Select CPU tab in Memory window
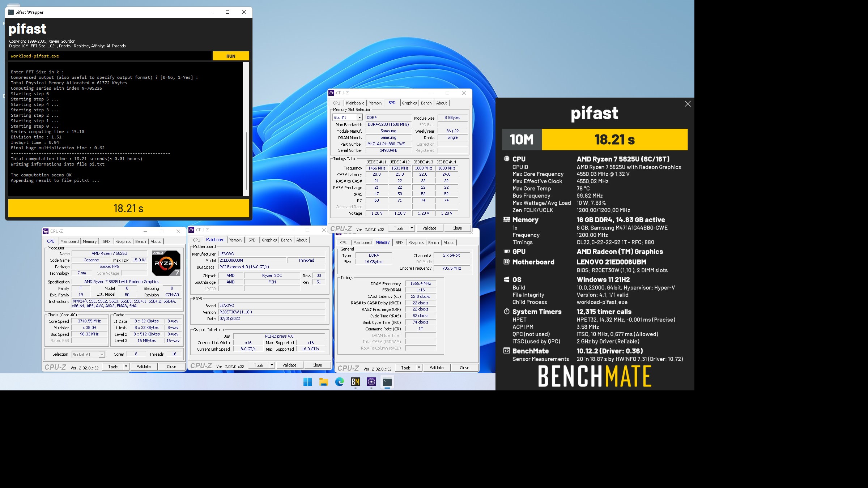This screenshot has width=868, height=488. click(x=344, y=243)
